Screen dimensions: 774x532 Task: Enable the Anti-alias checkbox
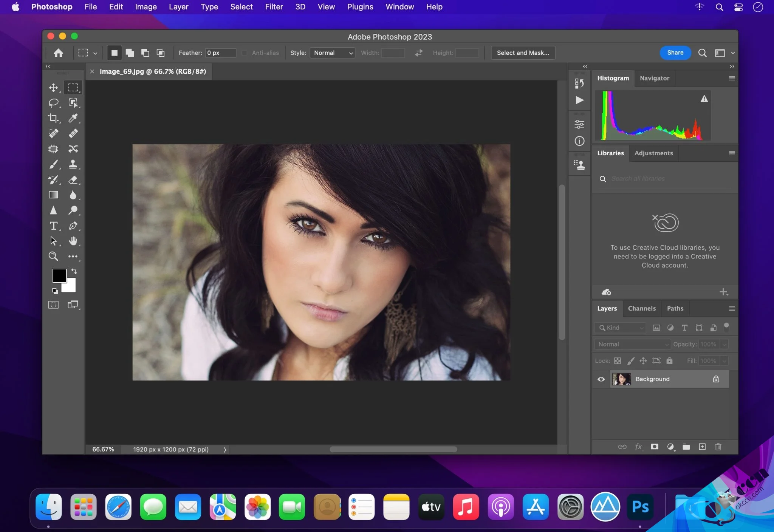[245, 53]
